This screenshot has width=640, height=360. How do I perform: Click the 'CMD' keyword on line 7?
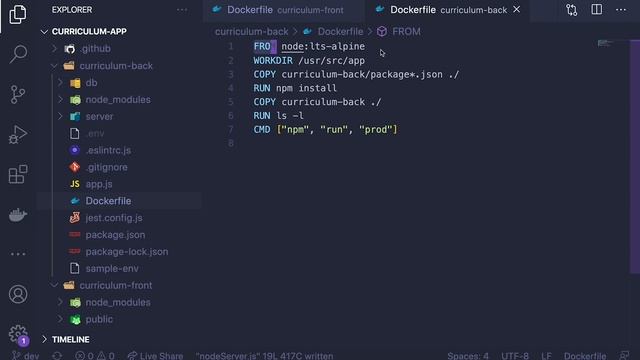coord(262,130)
